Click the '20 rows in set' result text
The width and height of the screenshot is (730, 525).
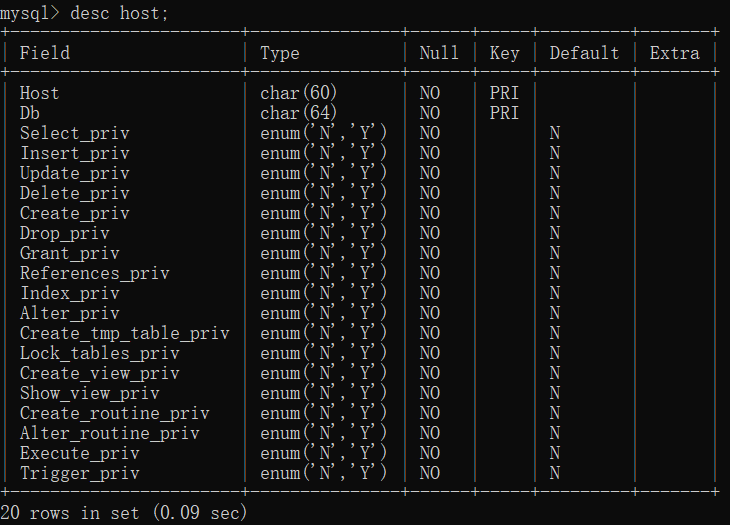tap(70, 513)
